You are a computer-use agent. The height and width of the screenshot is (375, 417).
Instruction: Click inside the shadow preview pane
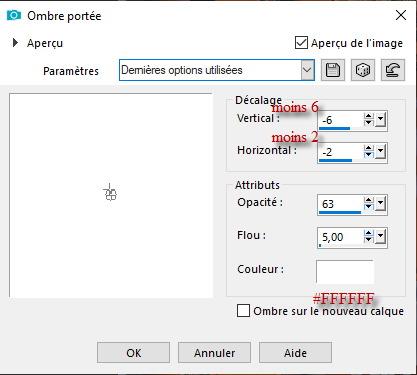coord(111,195)
